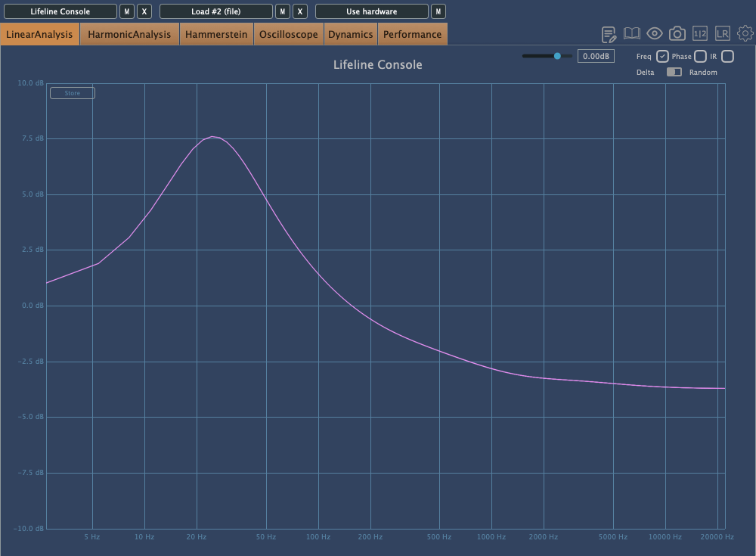Click M button next to Lifeline Console
The width and height of the screenshot is (756, 556).
126,11
